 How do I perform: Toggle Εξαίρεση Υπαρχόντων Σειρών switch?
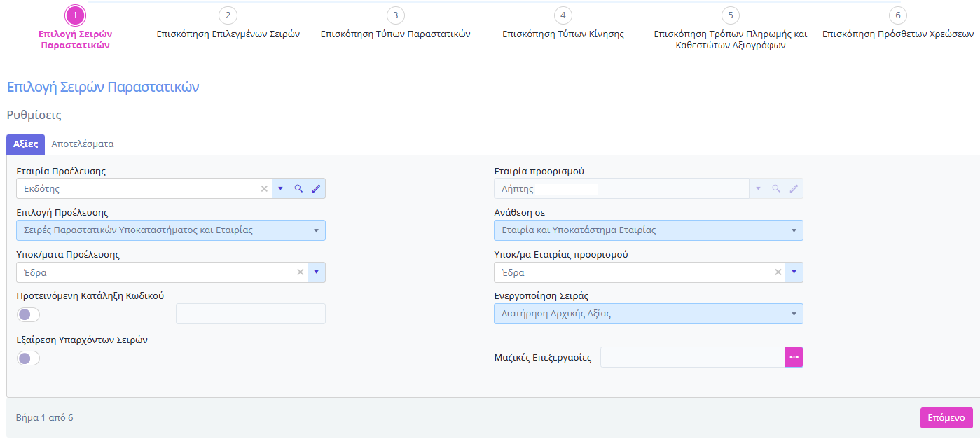pos(29,358)
